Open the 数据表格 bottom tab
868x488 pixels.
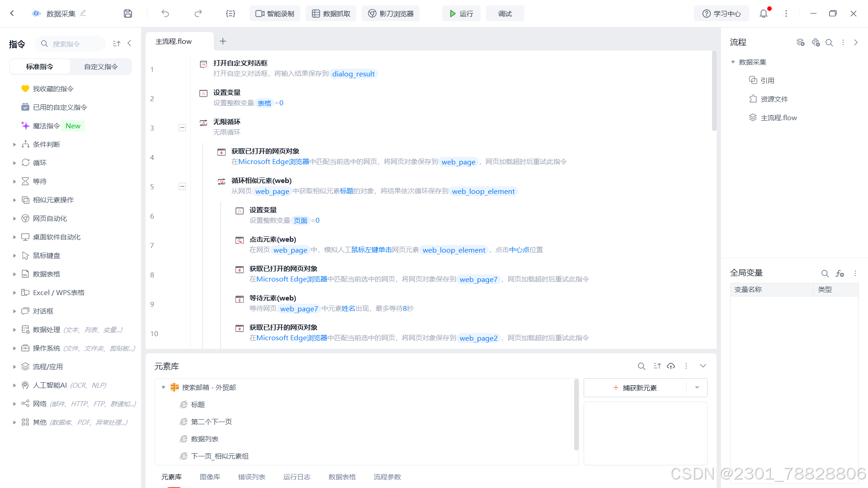[342, 477]
